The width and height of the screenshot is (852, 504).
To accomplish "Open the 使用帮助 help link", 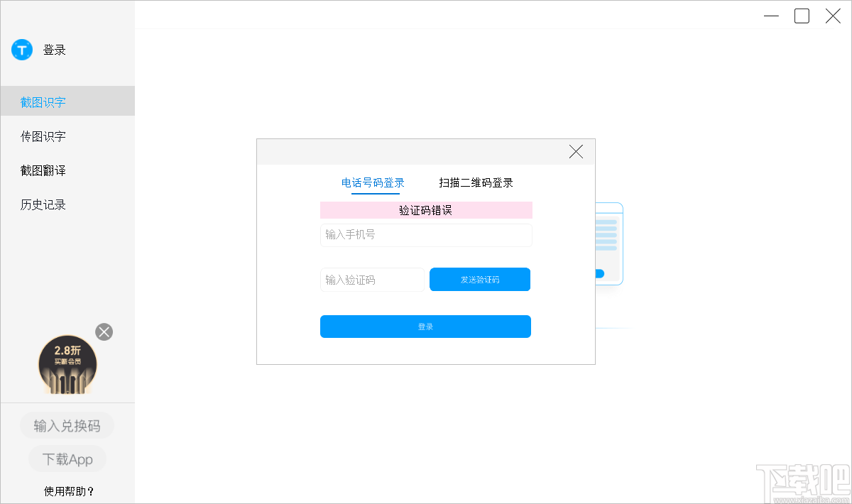I will pyautogui.click(x=67, y=491).
